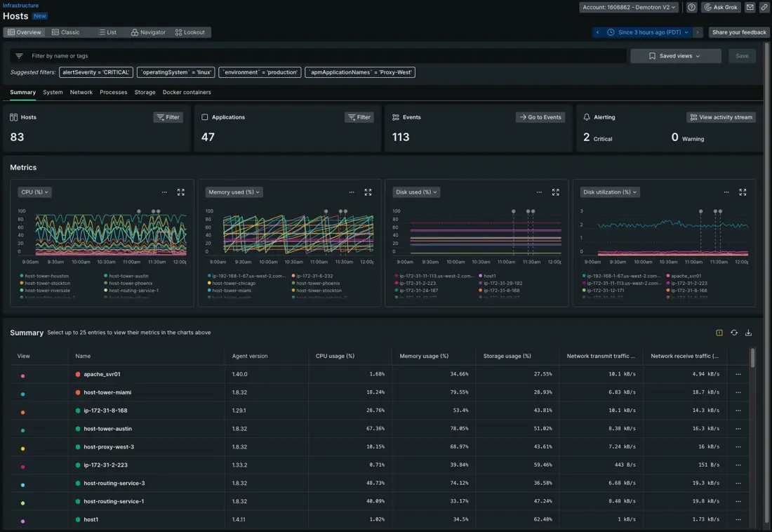Toggle apache_svr01 view color dot
This screenshot has height=532, width=772.
coord(22,375)
